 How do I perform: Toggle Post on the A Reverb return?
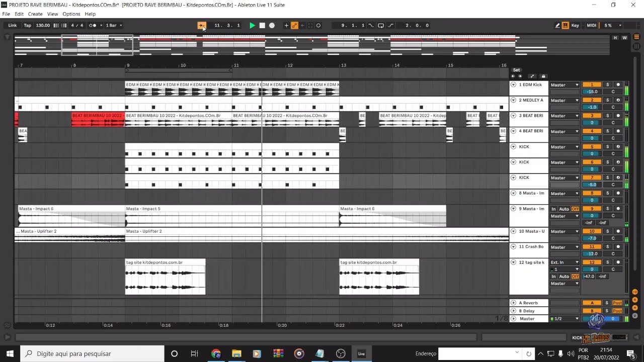(x=617, y=303)
